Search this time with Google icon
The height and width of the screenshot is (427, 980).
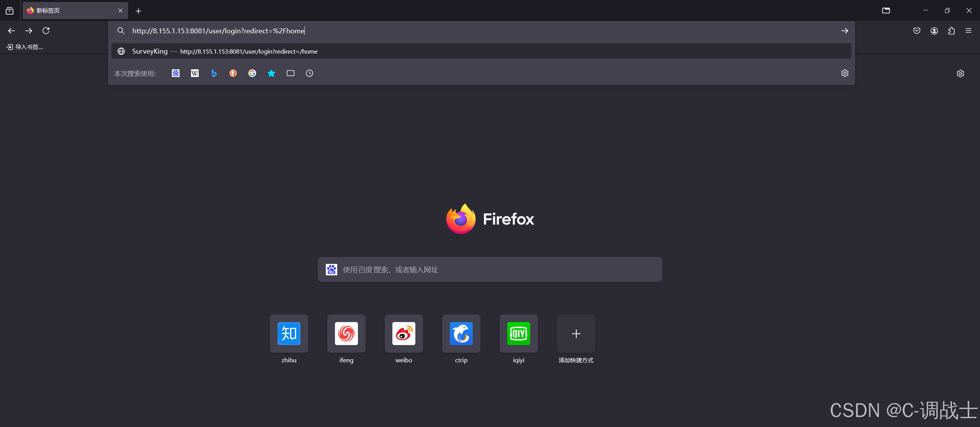coord(252,73)
